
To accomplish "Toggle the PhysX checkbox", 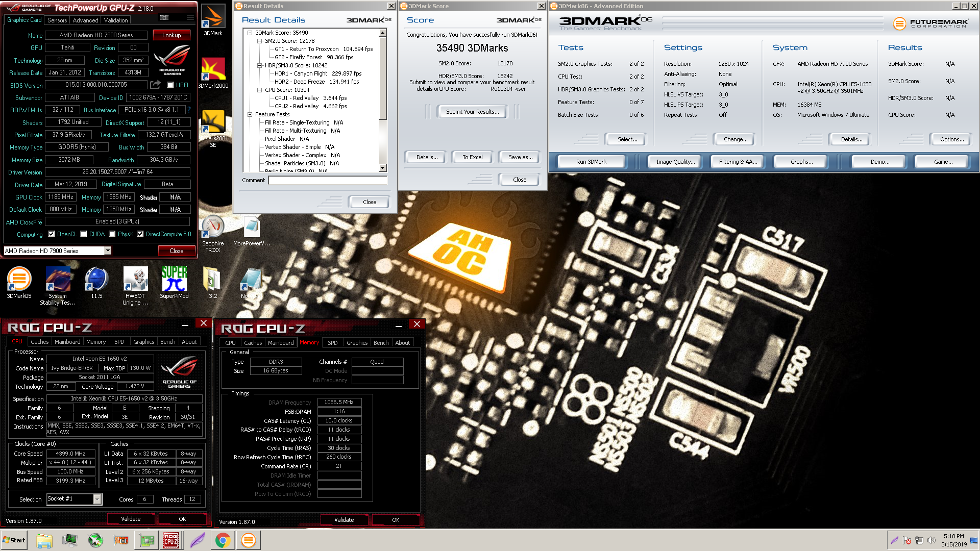I will [112, 234].
